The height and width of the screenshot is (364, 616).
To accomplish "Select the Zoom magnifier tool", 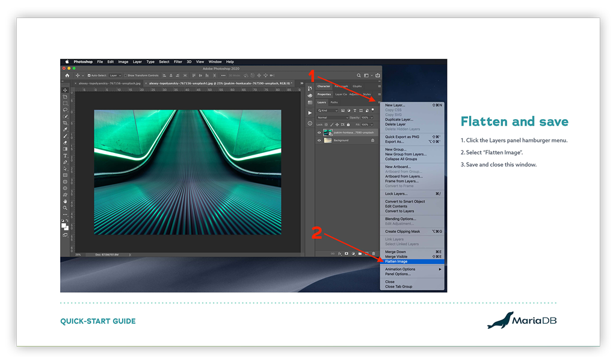I will click(66, 208).
